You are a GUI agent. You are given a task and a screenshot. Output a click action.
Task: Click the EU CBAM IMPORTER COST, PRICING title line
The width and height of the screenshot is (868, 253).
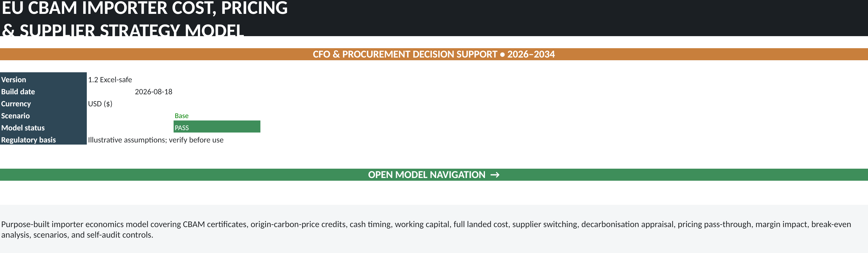(x=145, y=8)
